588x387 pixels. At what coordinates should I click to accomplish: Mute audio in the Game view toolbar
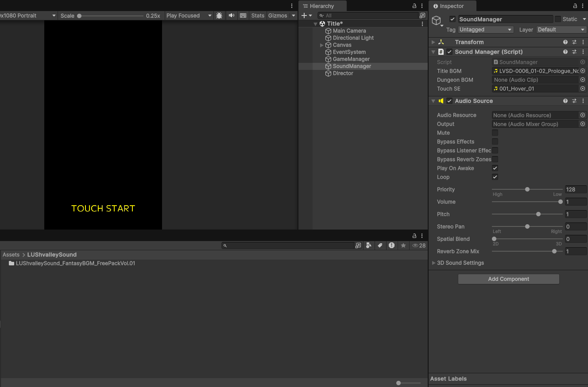(231, 15)
